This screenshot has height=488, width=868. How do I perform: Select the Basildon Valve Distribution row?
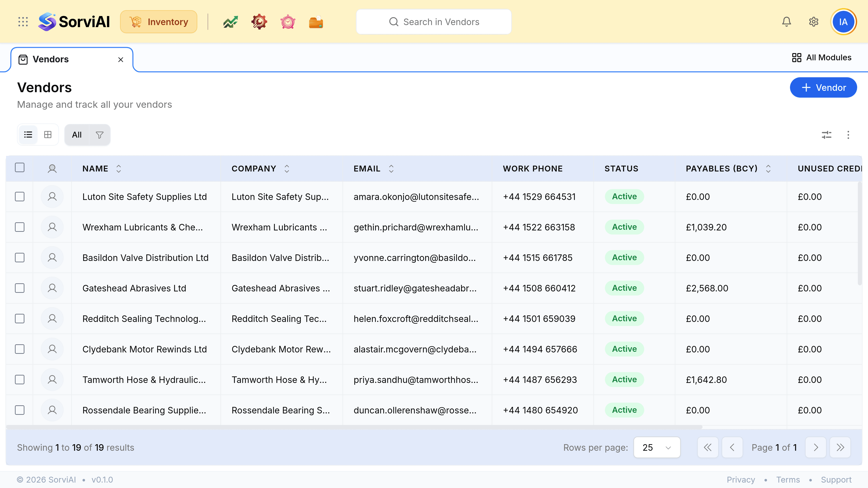20,258
